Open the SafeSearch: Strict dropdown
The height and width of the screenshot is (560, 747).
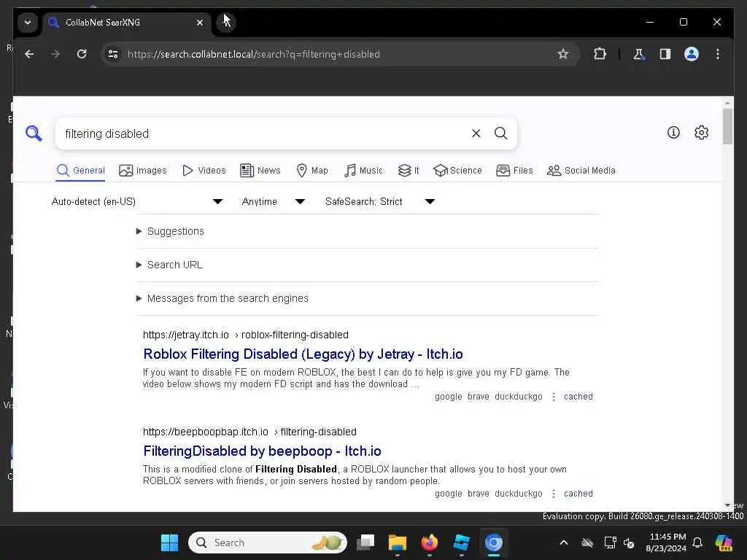click(x=380, y=201)
